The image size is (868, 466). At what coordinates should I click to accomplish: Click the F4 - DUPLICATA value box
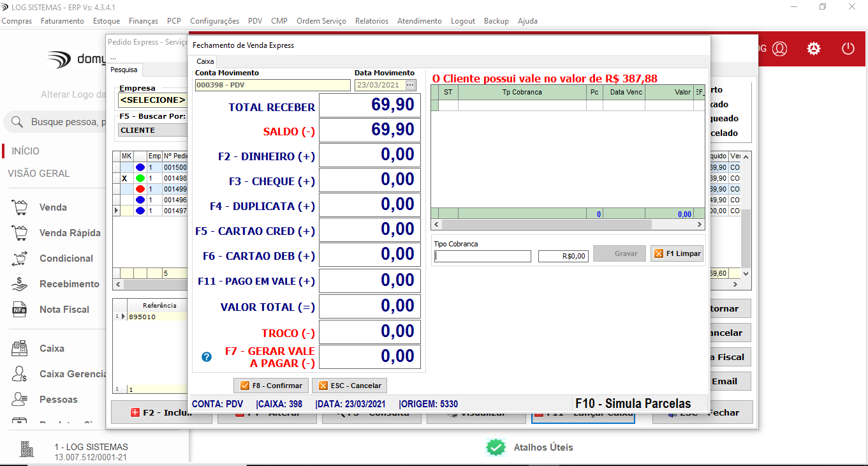pos(370,205)
